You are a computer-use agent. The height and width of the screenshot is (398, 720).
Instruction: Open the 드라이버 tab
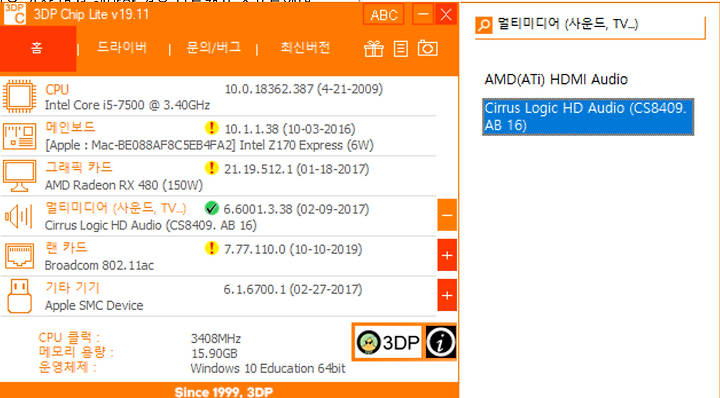(122, 48)
